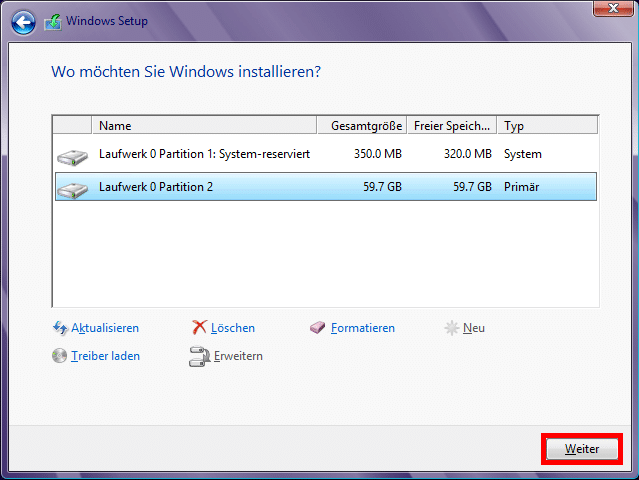Click the 59.7 GB free space cell
Image resolution: width=639 pixels, height=480 pixels.
(472, 187)
